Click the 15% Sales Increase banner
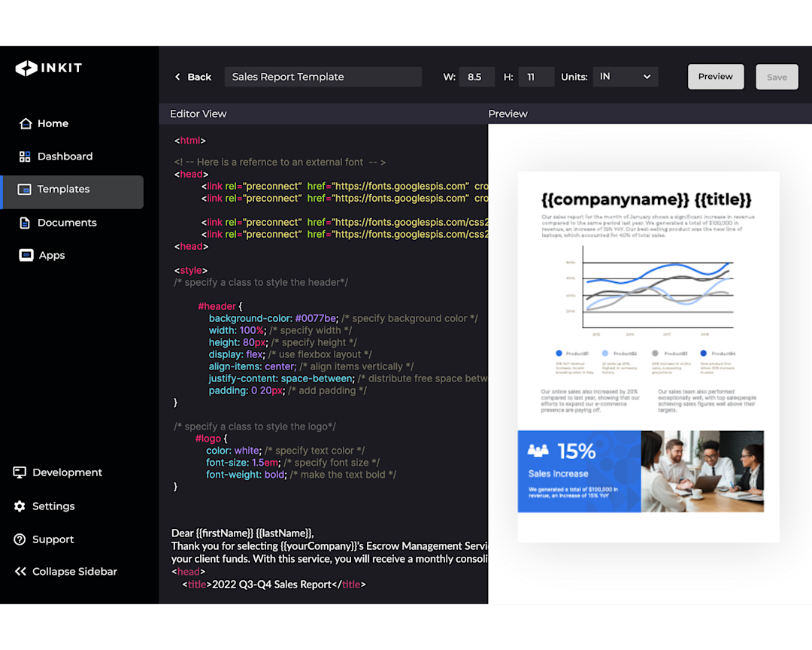812x650 pixels. 579,472
